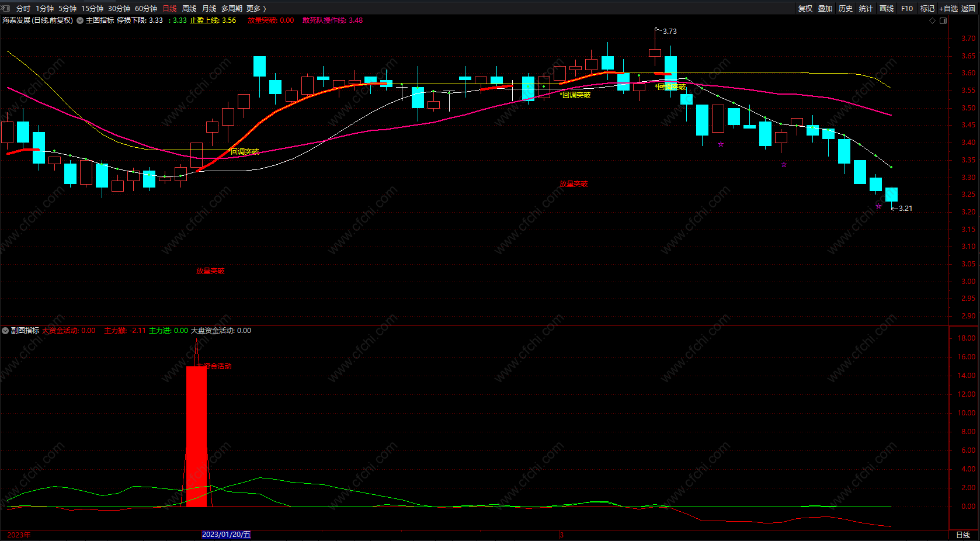Click the 3.73 high price marker
The width and height of the screenshot is (980, 541).
[x=670, y=32]
